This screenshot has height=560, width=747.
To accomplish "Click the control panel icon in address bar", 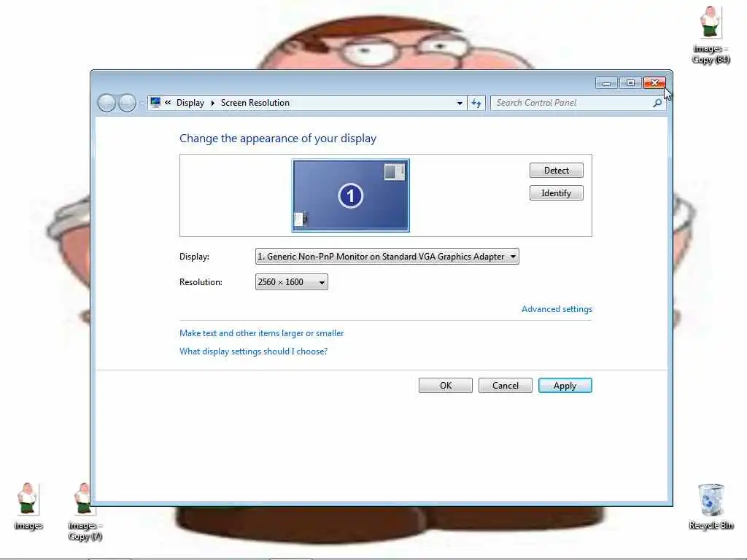I will (155, 102).
